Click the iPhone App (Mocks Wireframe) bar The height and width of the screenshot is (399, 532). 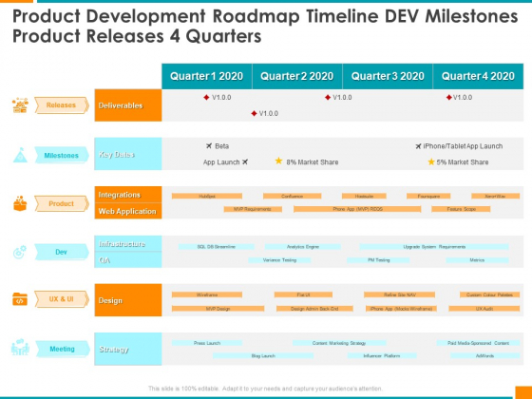point(401,309)
